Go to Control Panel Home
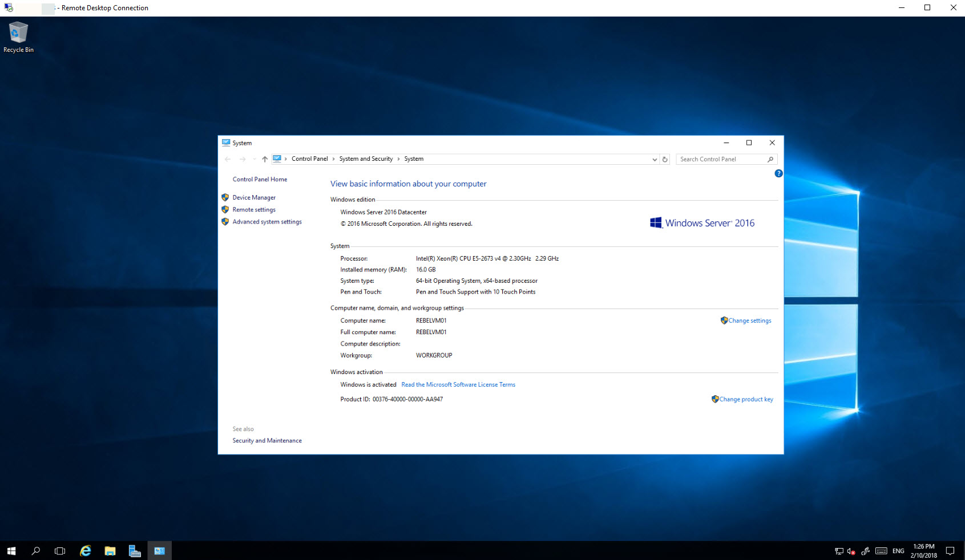Image resolution: width=965 pixels, height=560 pixels. click(x=260, y=179)
